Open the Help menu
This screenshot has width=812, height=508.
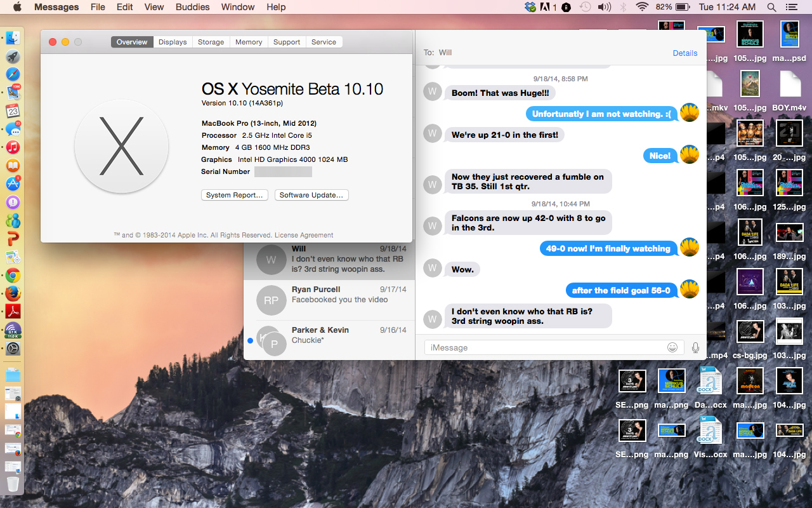[x=276, y=7]
